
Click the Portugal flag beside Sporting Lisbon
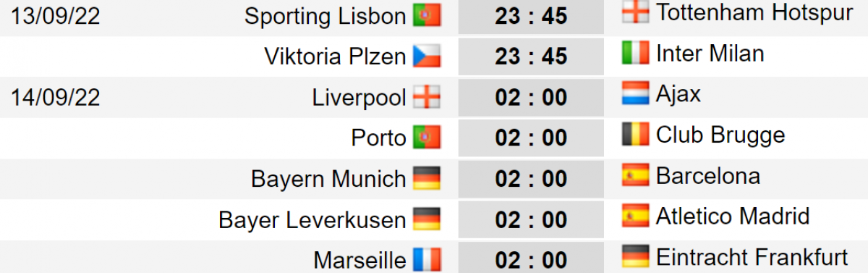[x=427, y=16]
